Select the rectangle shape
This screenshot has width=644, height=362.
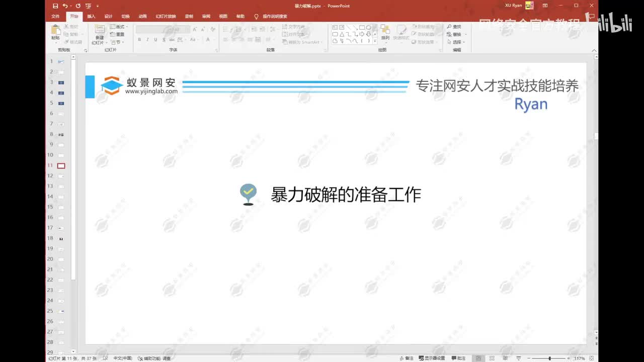[362, 27]
